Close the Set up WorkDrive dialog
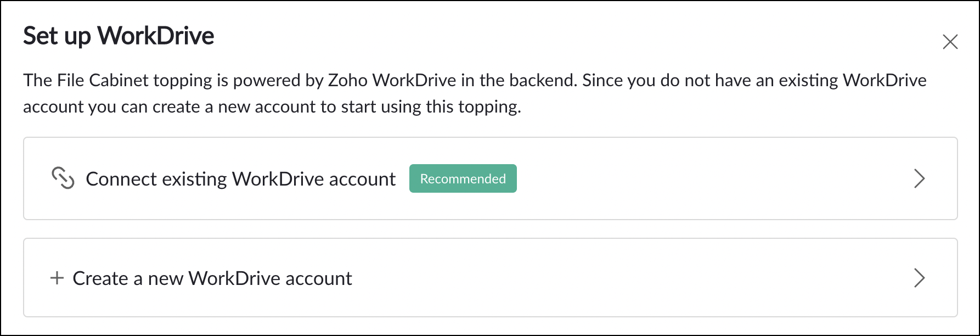 click(x=950, y=42)
